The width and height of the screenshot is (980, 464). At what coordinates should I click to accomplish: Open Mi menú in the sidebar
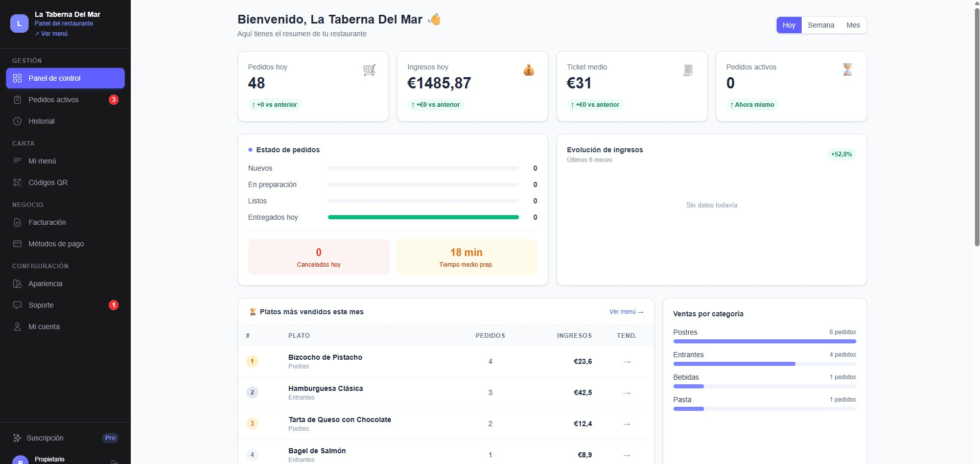[65, 161]
